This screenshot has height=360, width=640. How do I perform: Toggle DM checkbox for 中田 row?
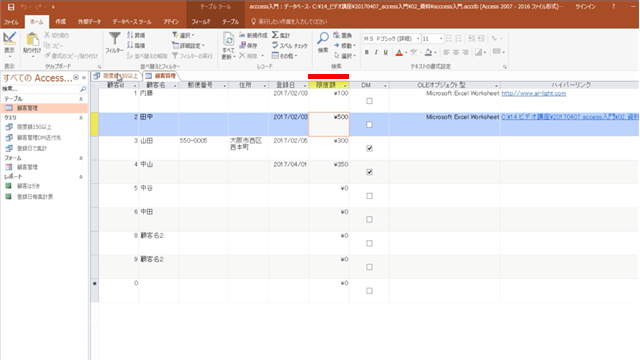(369, 220)
